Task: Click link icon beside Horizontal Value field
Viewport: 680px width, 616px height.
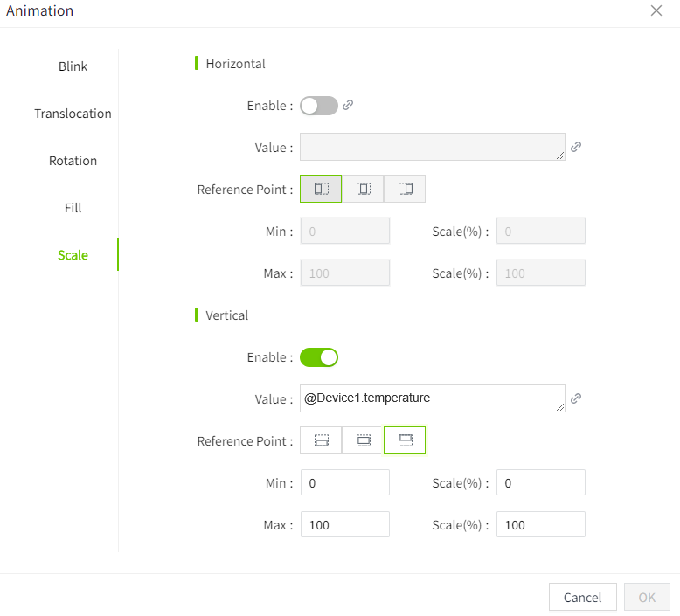Action: (575, 147)
